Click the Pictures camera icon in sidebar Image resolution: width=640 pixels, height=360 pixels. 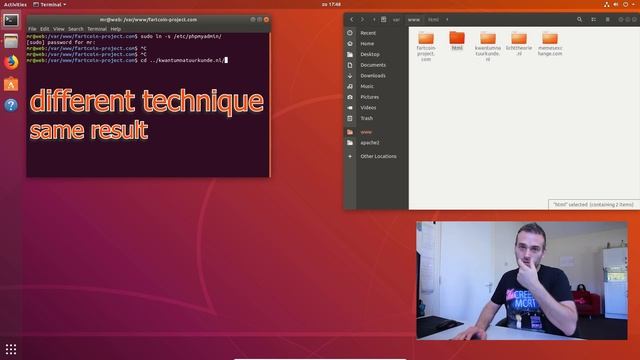pos(350,97)
